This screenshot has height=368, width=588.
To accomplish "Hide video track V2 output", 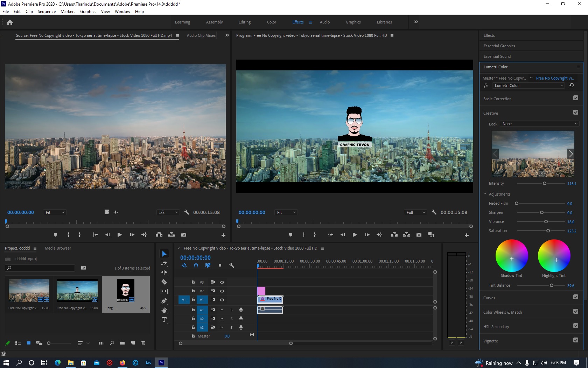I will [222, 291].
